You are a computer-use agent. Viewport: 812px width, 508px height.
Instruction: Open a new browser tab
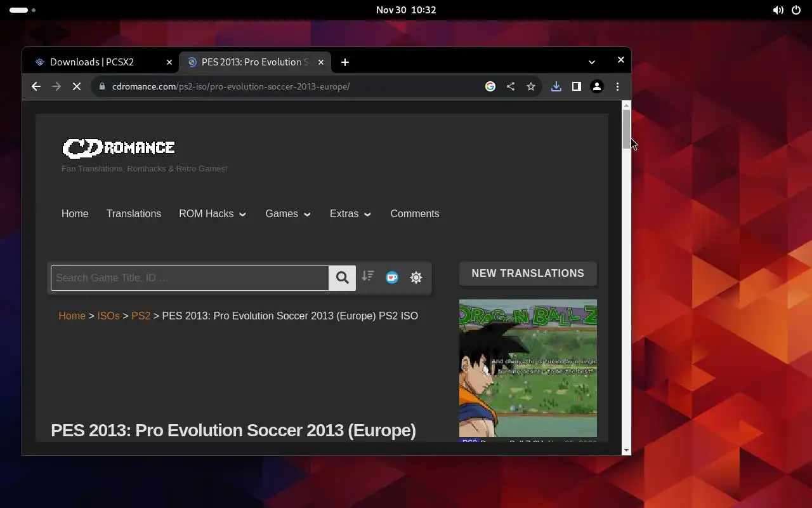(x=345, y=62)
